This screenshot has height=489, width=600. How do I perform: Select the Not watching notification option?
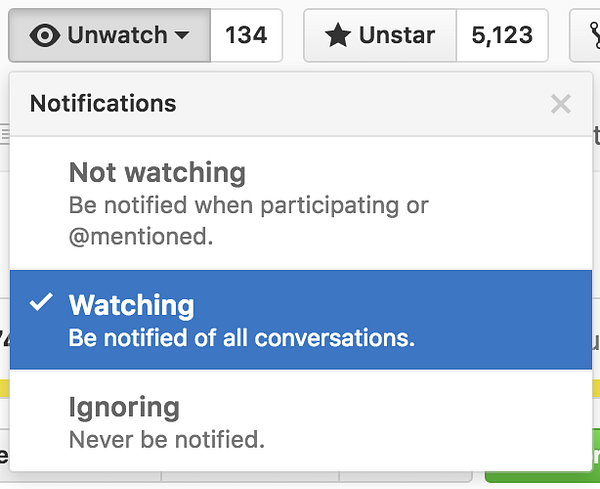[301, 204]
